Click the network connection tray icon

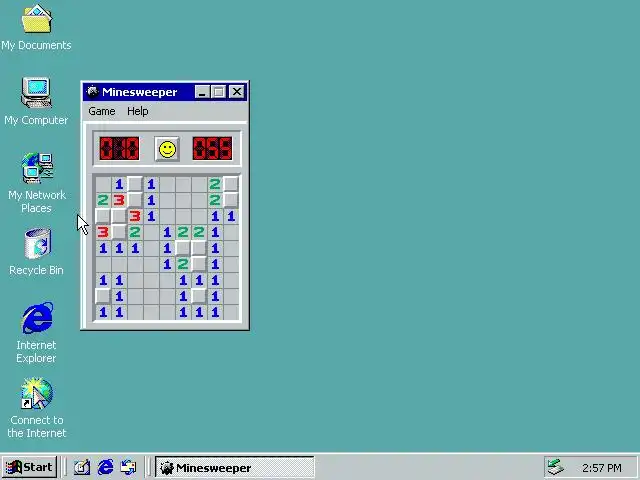pyautogui.click(x=556, y=467)
